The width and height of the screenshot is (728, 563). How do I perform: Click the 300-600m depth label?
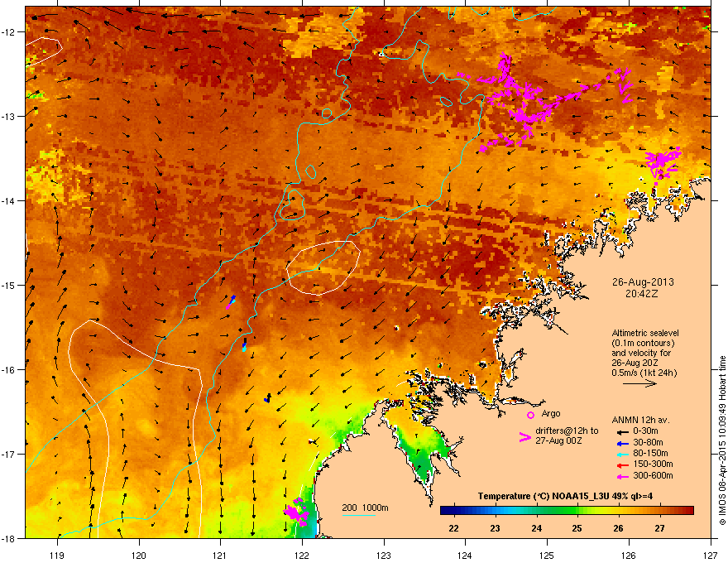pyautogui.click(x=653, y=475)
